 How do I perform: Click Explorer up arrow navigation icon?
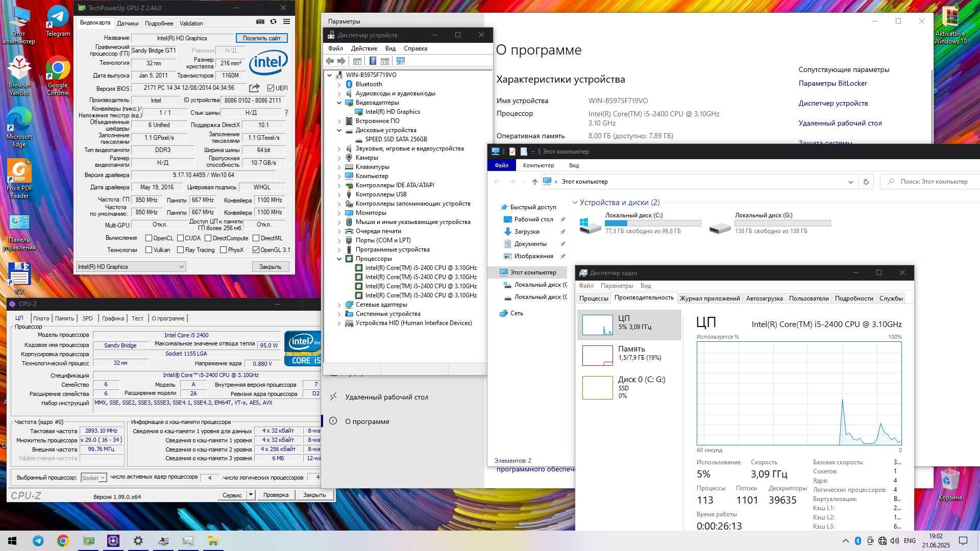[534, 182]
